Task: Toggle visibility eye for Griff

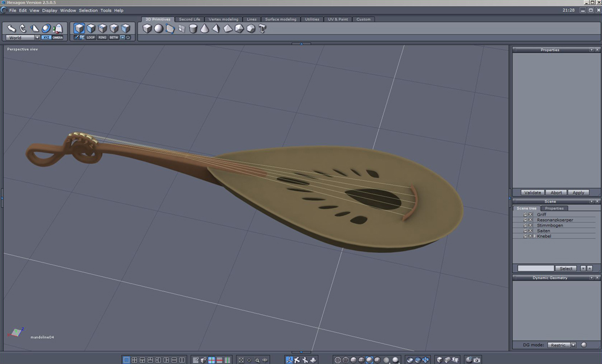Action: click(530, 214)
